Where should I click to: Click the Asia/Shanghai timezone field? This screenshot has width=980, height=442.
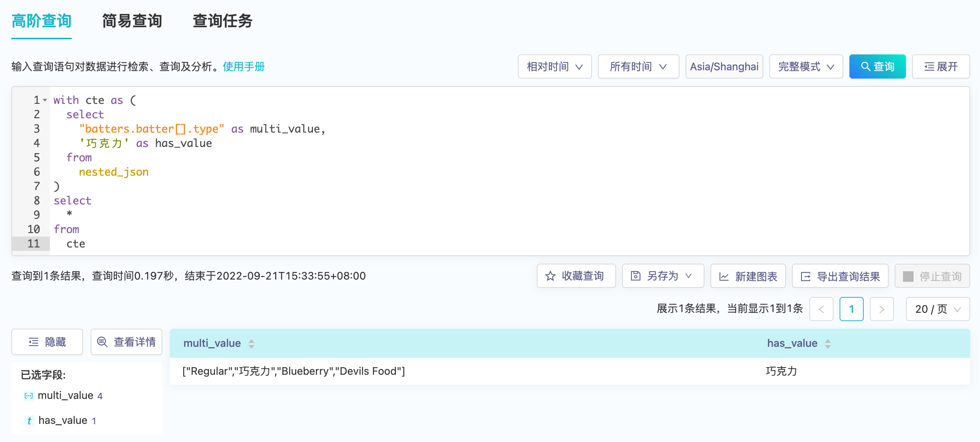[x=724, y=66]
